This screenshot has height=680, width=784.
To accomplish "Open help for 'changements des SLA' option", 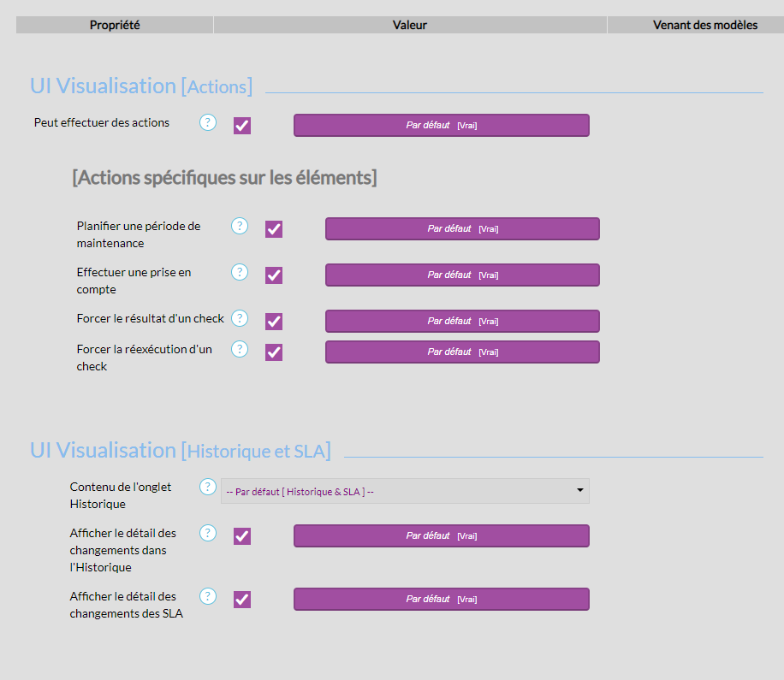I will (x=208, y=596).
